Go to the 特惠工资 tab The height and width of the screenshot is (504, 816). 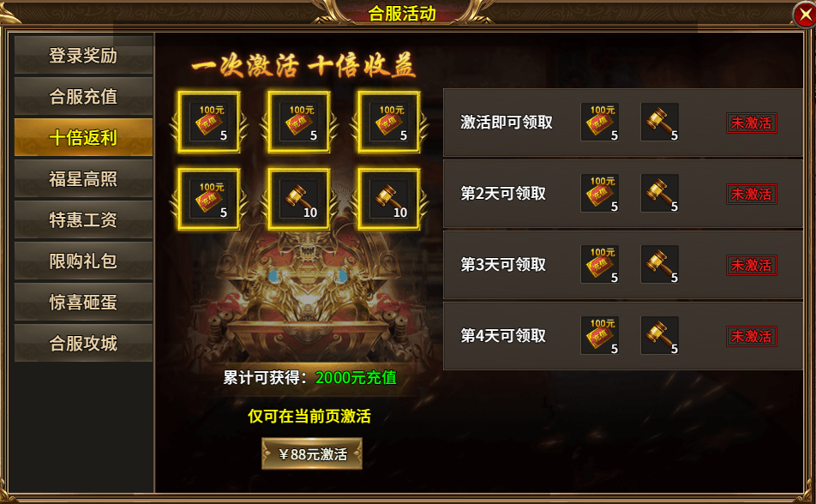point(83,219)
